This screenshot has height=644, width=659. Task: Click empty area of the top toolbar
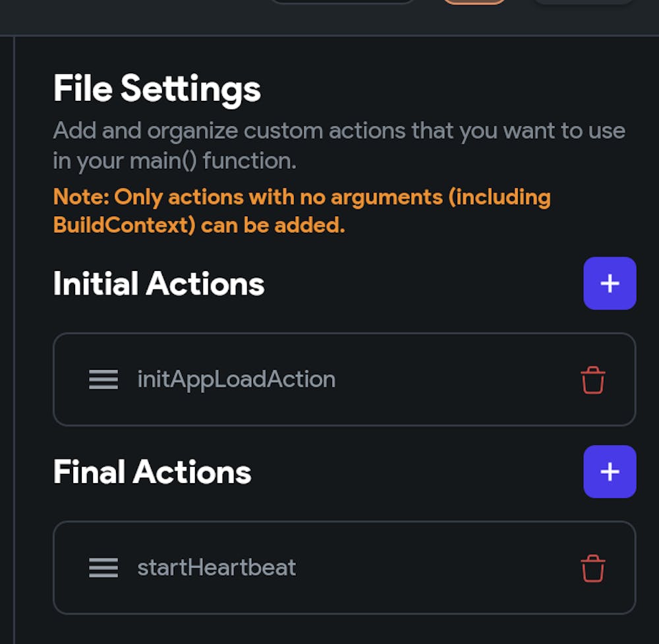pyautogui.click(x=132, y=16)
